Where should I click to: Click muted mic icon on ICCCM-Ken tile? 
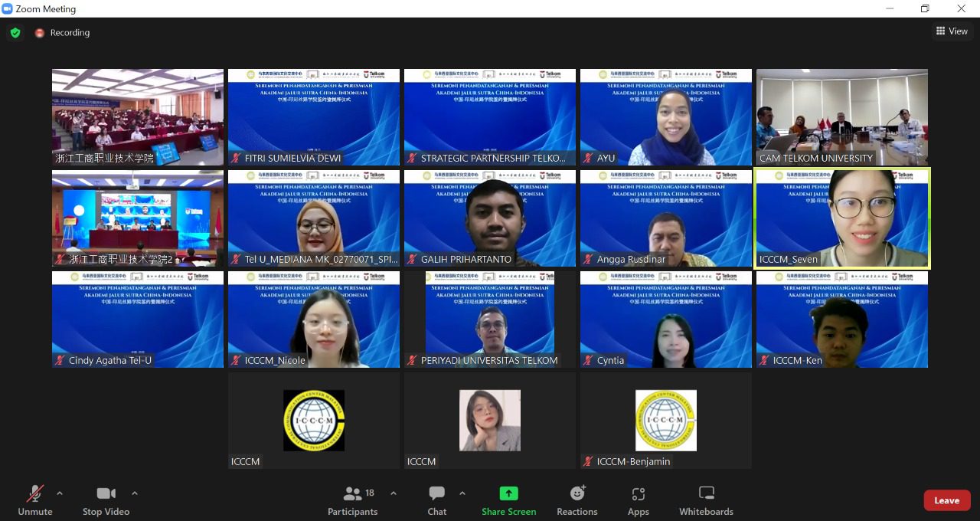765,360
